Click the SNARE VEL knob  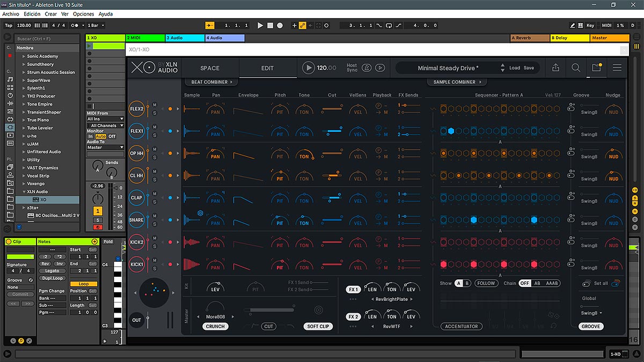pyautogui.click(x=358, y=221)
